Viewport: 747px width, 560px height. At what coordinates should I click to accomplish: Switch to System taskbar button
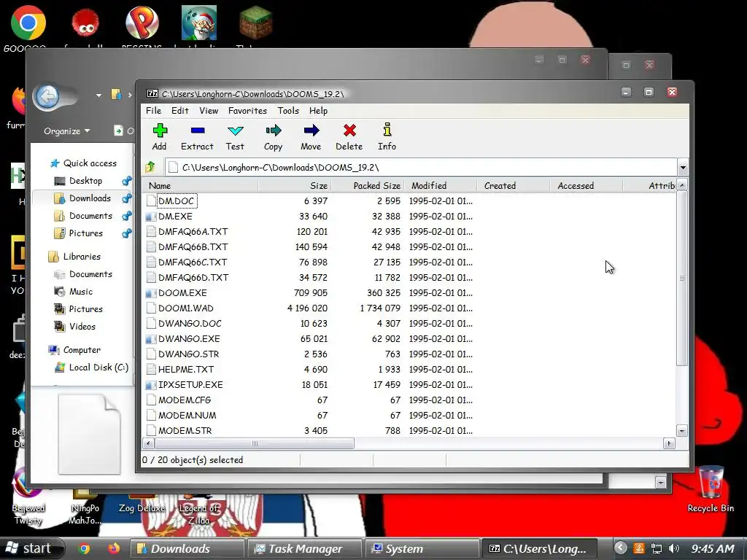click(422, 548)
